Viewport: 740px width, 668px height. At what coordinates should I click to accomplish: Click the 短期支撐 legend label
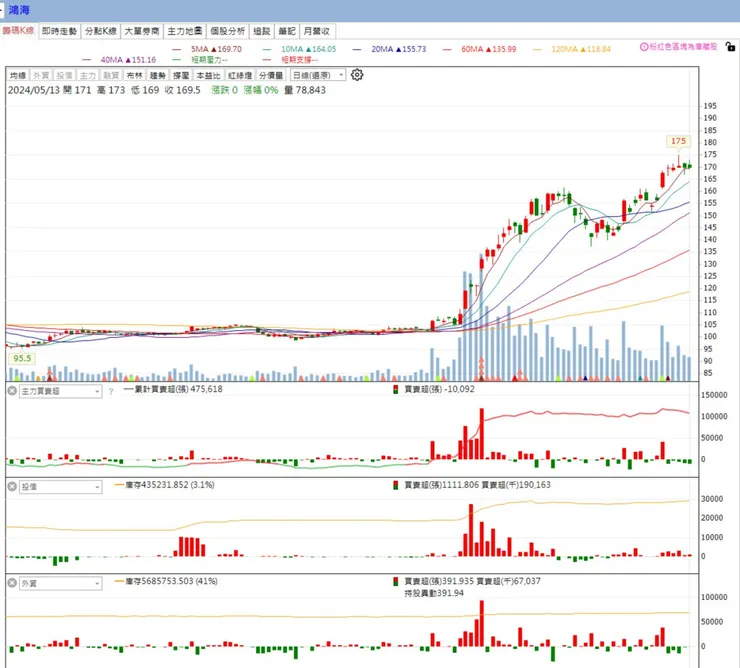(x=300, y=60)
